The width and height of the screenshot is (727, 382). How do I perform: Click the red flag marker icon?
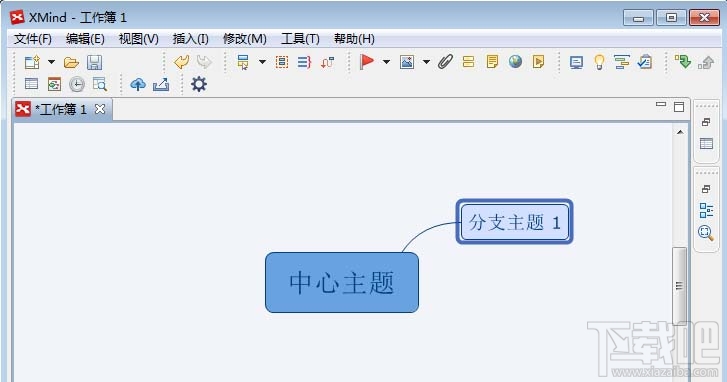coord(367,61)
